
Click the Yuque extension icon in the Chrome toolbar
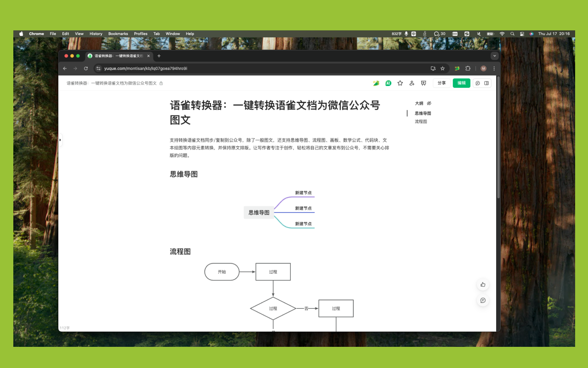457,69
